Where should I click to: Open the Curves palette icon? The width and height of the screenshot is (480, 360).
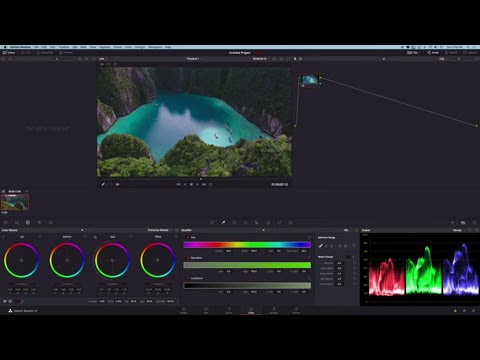[x=212, y=222]
